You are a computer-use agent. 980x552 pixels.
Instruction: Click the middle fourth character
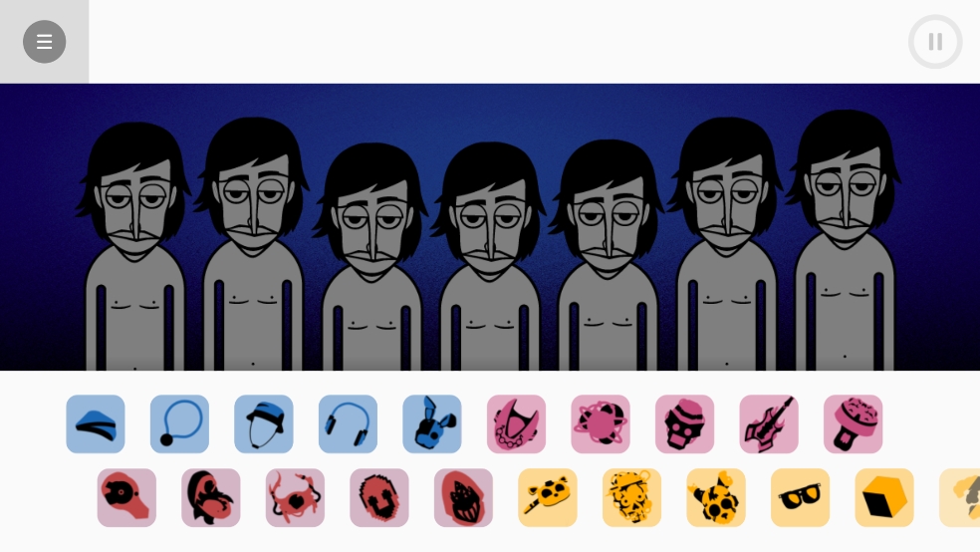point(489,256)
